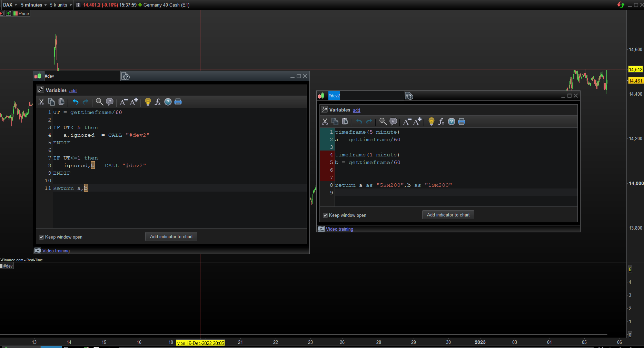Image resolution: width=644 pixels, height=348 pixels.
Task: Click the Paste clipboard icon in #dev2 editor
Action: click(345, 122)
